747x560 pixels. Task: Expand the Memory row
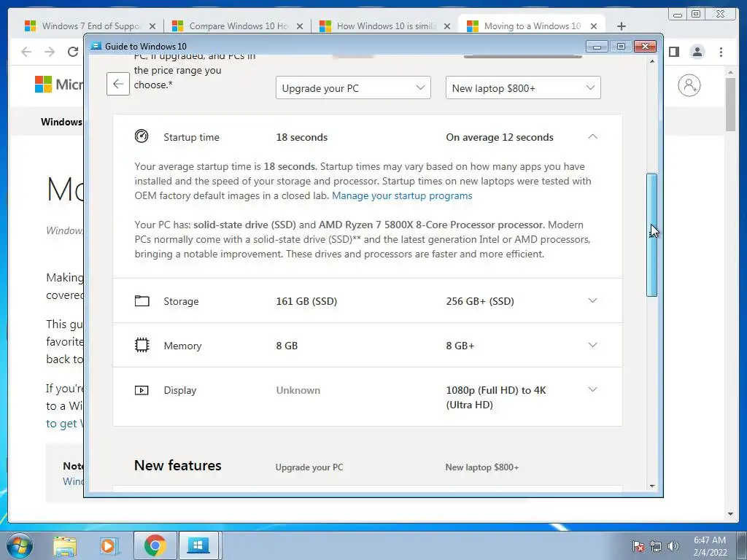(592, 345)
